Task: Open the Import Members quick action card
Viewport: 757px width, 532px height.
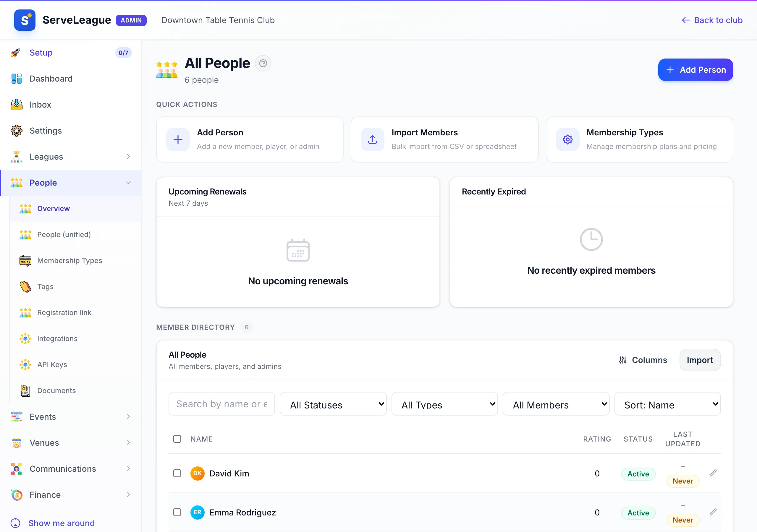Action: click(444, 140)
